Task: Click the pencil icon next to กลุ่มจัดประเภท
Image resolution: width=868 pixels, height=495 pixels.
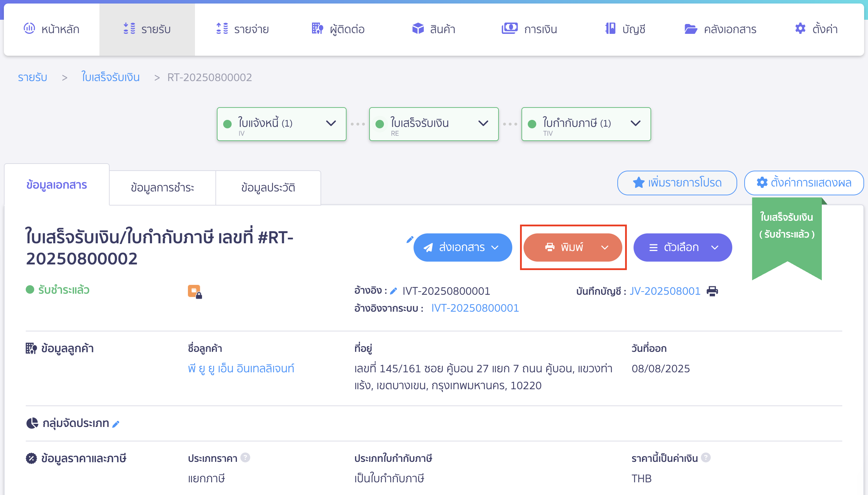Action: (x=116, y=424)
